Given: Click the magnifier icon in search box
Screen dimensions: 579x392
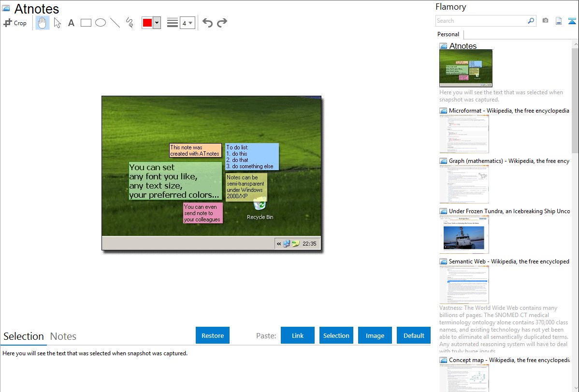Looking at the screenshot, I should point(531,21).
